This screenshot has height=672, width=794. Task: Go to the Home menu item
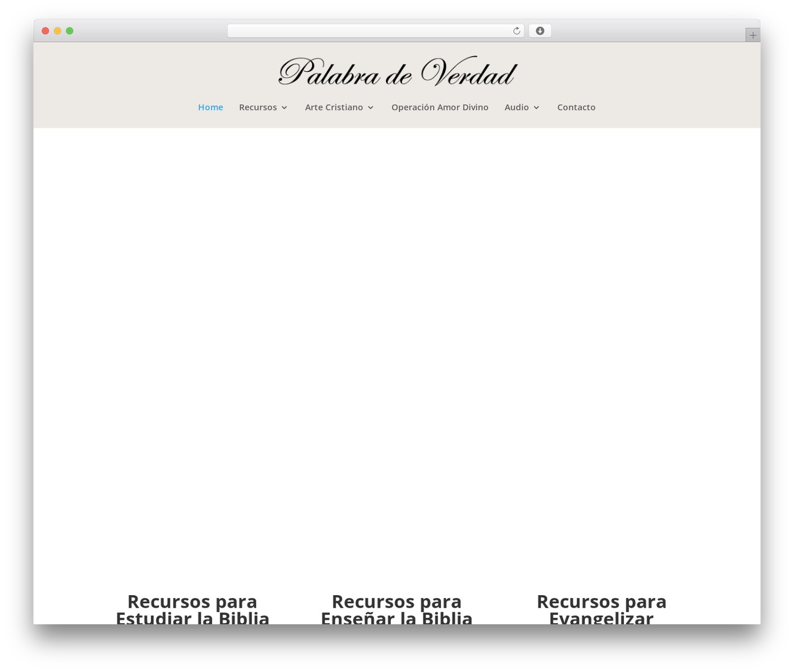click(x=210, y=107)
